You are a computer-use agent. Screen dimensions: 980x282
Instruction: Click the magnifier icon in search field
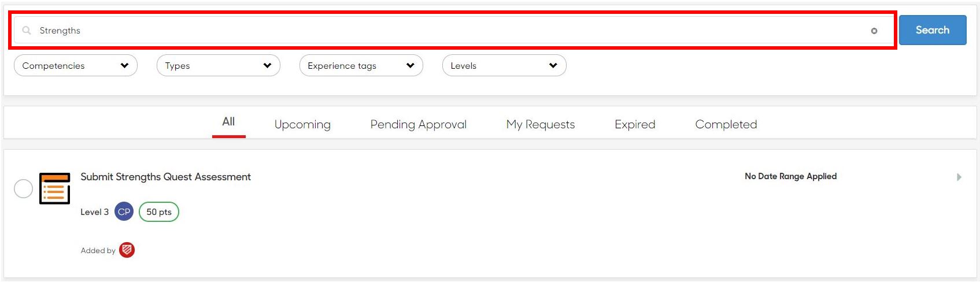coord(27,30)
